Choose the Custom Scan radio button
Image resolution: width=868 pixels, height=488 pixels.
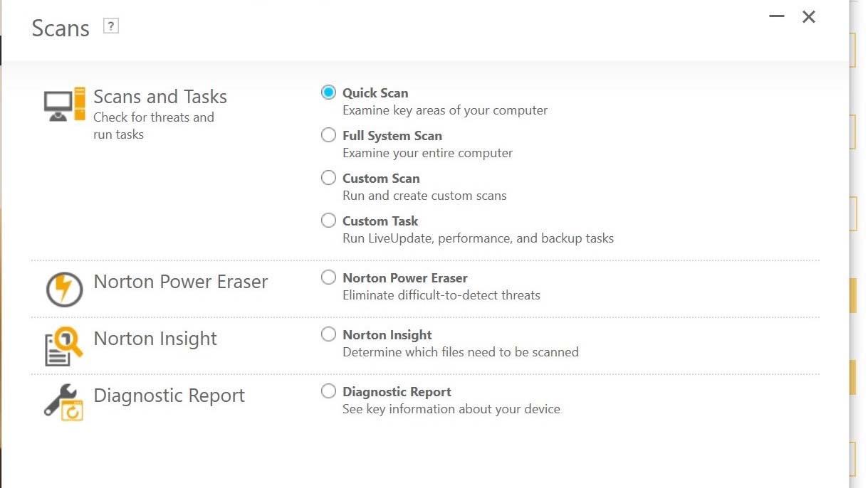coord(328,178)
